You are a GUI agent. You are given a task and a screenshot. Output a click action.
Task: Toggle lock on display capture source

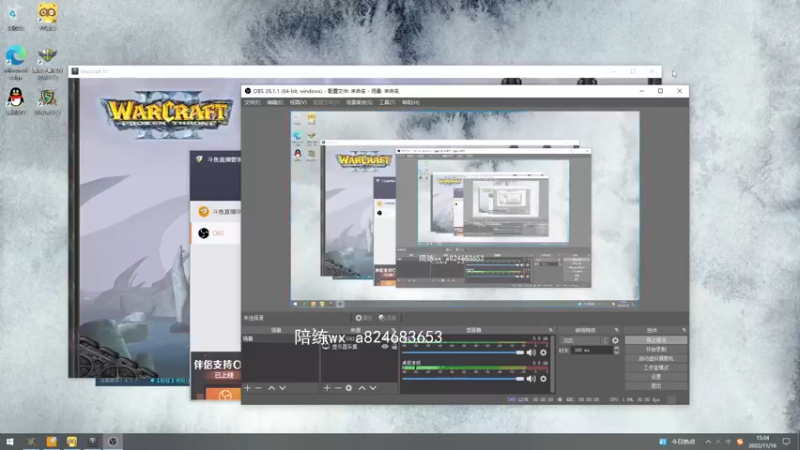[394, 346]
